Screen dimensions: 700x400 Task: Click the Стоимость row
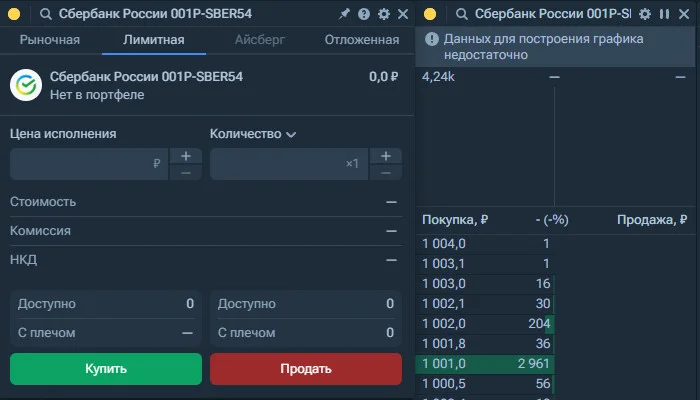coord(206,202)
